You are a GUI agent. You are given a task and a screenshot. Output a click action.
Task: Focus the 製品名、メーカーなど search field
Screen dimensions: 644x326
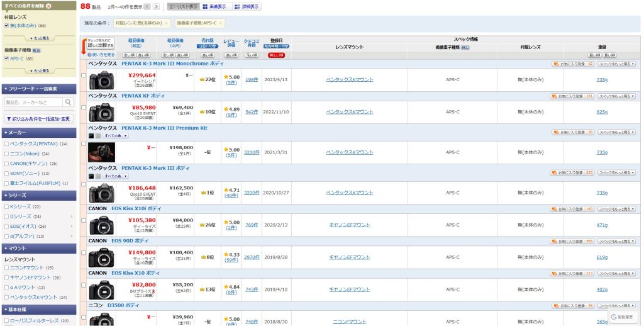(x=34, y=102)
